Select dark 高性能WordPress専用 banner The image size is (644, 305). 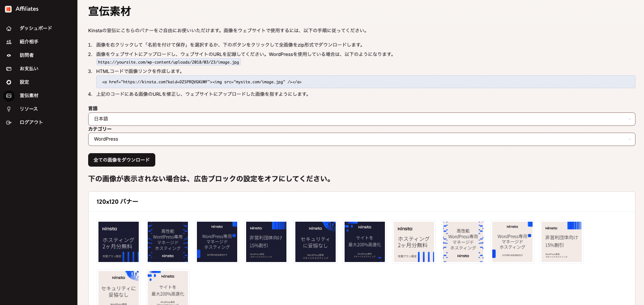pos(168,242)
